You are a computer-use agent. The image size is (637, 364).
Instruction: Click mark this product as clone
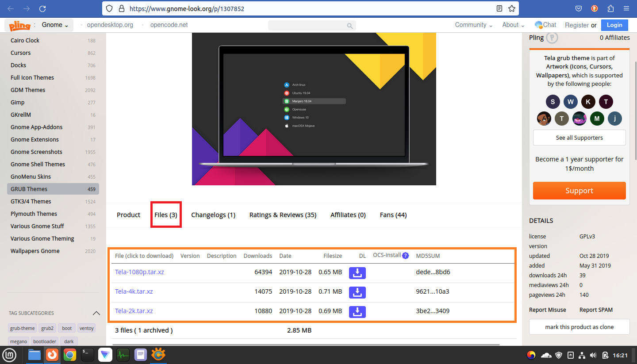click(x=579, y=327)
